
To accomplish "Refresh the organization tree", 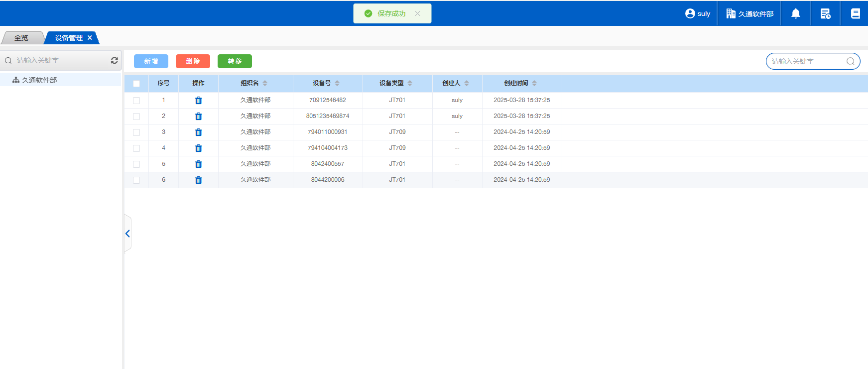I will [114, 60].
